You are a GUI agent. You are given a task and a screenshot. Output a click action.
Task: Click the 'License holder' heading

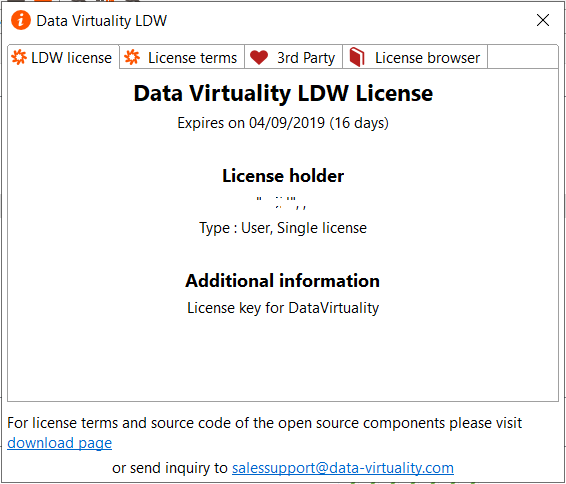283,176
